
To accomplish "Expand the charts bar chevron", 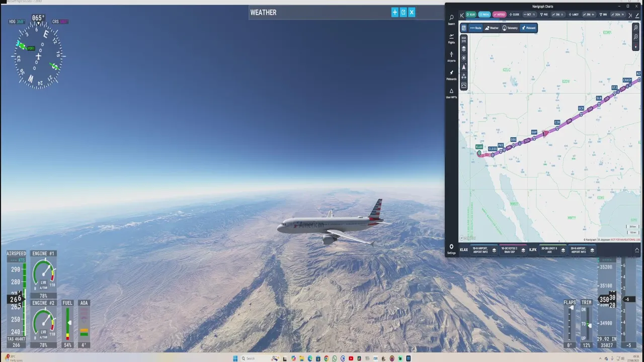I will coord(637,250).
